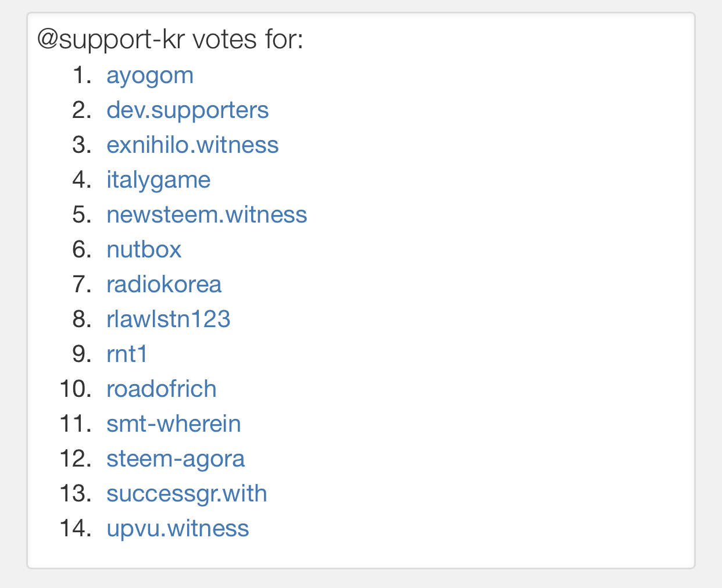
Task: Click the steem-agora link
Action: (175, 459)
